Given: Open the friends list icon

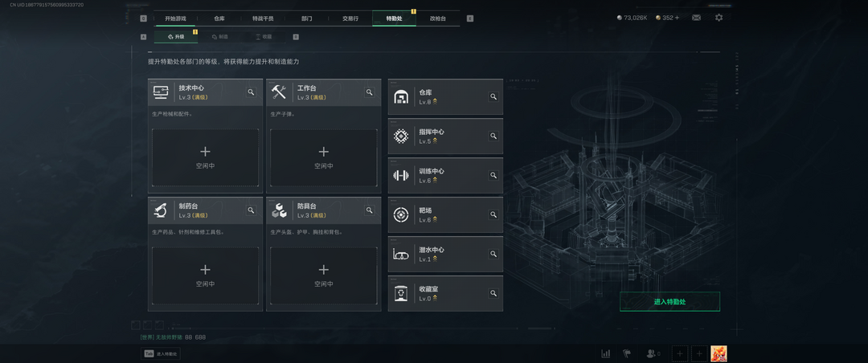Looking at the screenshot, I should click(653, 353).
